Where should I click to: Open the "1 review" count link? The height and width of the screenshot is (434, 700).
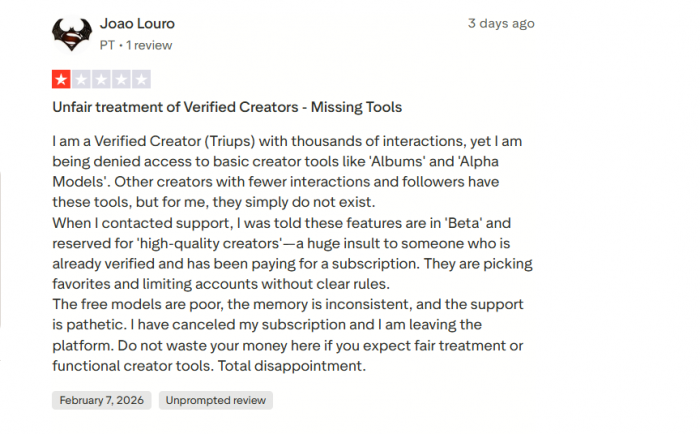point(149,45)
